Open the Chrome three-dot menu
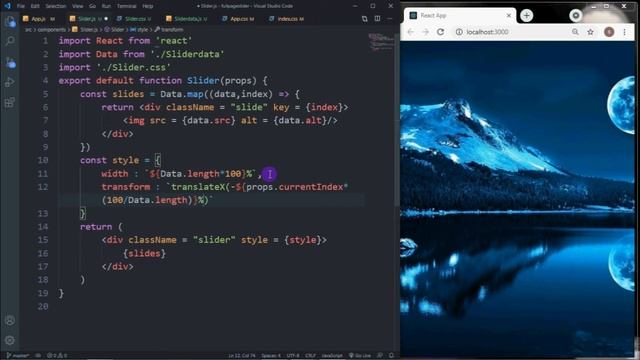This screenshot has height=360, width=640. (624, 32)
